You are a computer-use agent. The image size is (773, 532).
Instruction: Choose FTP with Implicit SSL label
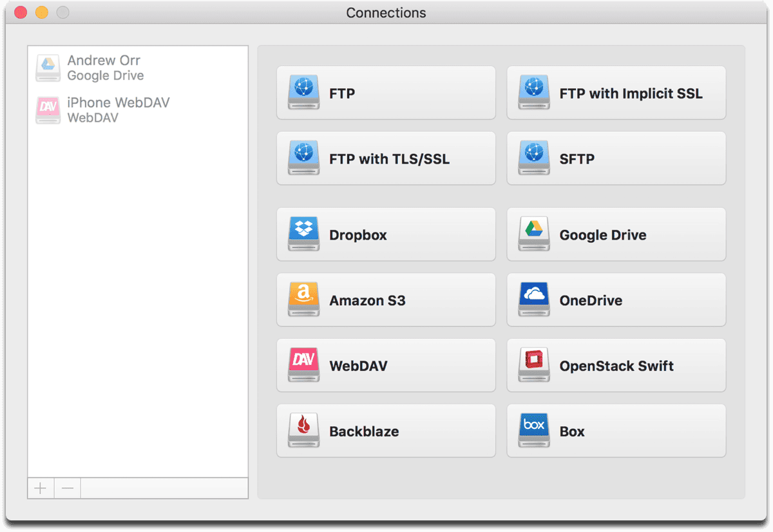[x=631, y=93]
